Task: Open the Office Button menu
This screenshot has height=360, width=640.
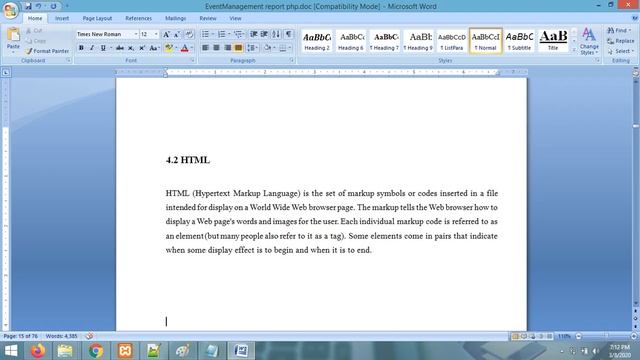Action: (x=10, y=10)
